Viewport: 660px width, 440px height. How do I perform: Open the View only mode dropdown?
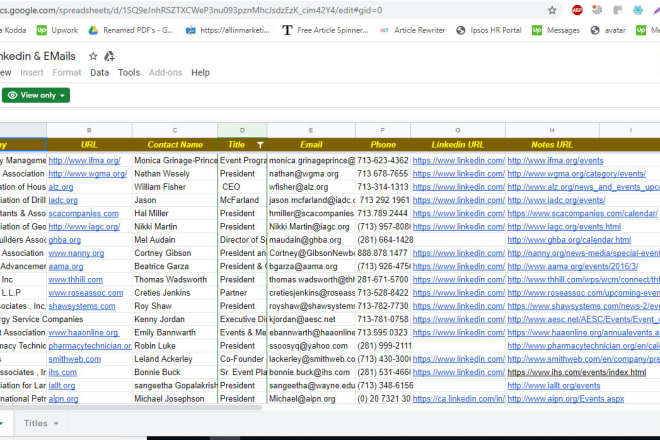[x=36, y=95]
